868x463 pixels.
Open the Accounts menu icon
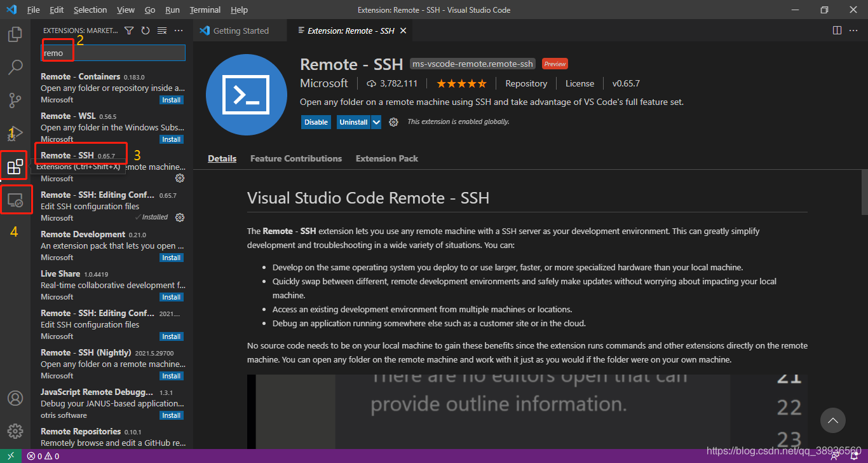pos(15,398)
